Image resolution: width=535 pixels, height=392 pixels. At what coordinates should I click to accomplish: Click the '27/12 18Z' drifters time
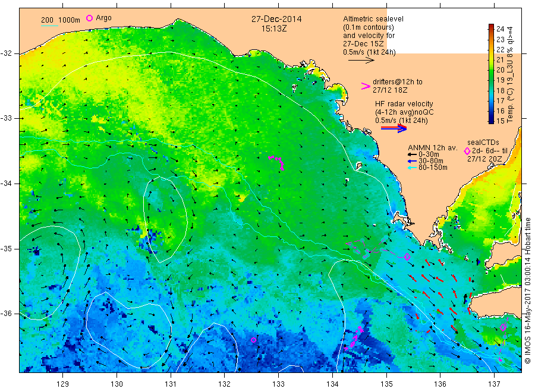pyautogui.click(x=389, y=90)
